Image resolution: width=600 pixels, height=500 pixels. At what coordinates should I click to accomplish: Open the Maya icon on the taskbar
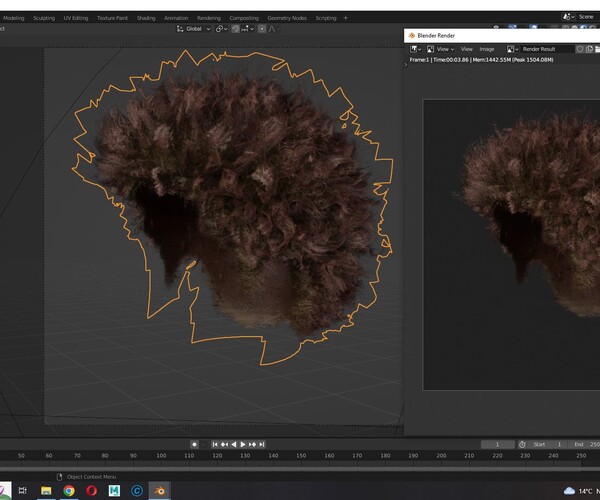pos(114,490)
